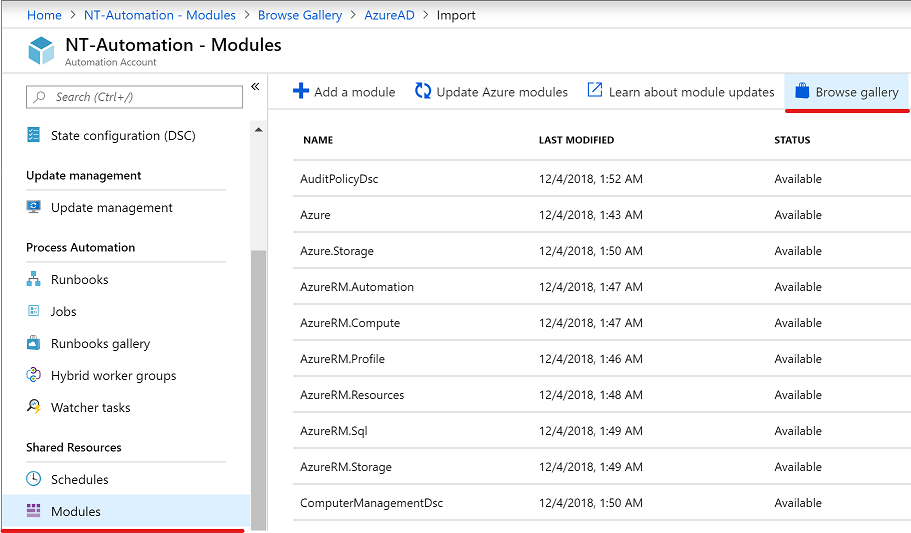The image size is (911, 533).
Task: Click the Import breadcrumb text
Action: point(456,16)
